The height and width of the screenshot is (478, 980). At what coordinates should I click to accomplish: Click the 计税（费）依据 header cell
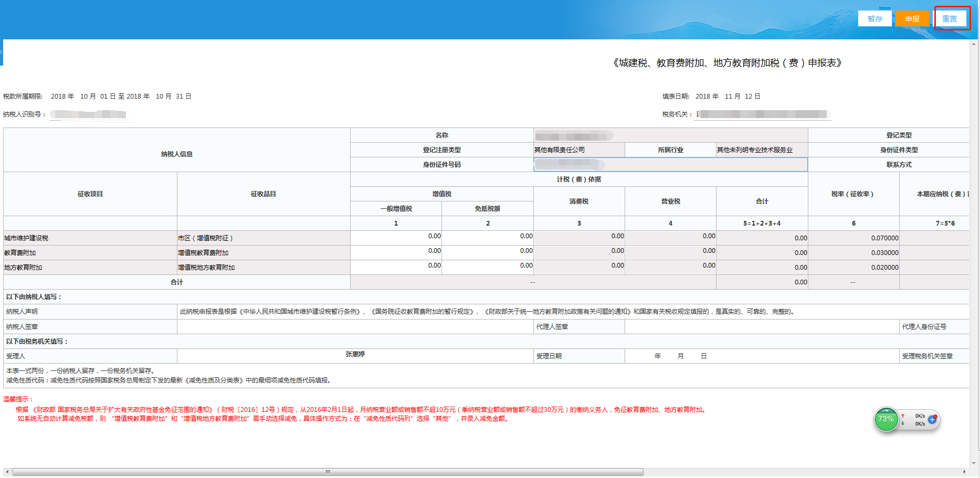click(x=579, y=179)
